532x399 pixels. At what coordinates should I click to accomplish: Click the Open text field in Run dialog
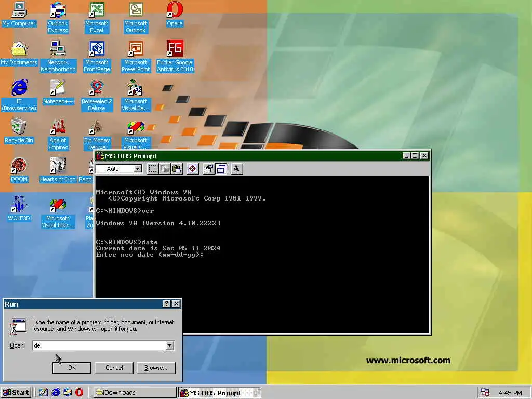coord(99,345)
